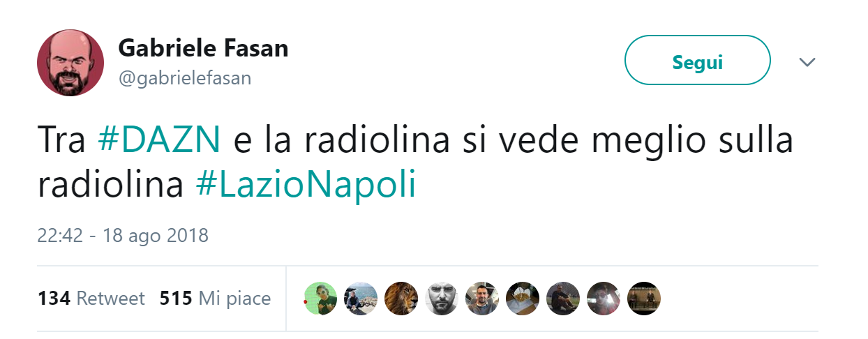Open the black-and-white bearded face avatar
This screenshot has height=339, width=868.
(x=442, y=299)
